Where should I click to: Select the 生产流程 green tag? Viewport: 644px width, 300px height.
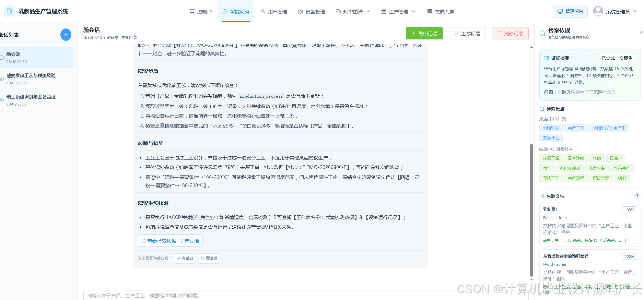click(576, 178)
